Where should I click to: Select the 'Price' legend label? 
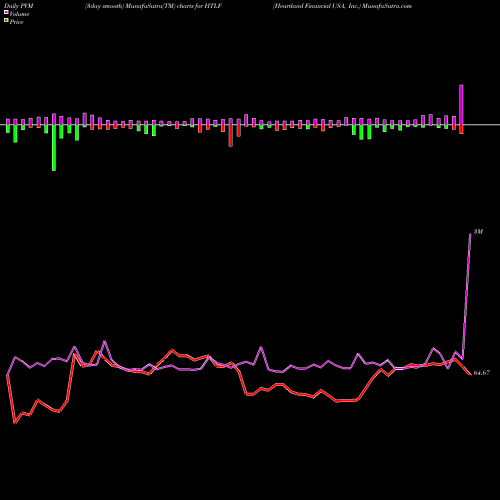16,22
